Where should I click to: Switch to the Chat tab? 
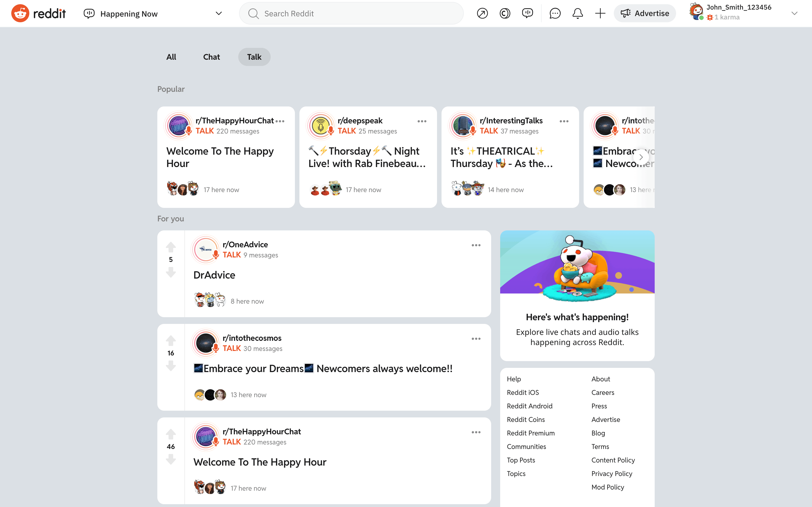click(211, 57)
